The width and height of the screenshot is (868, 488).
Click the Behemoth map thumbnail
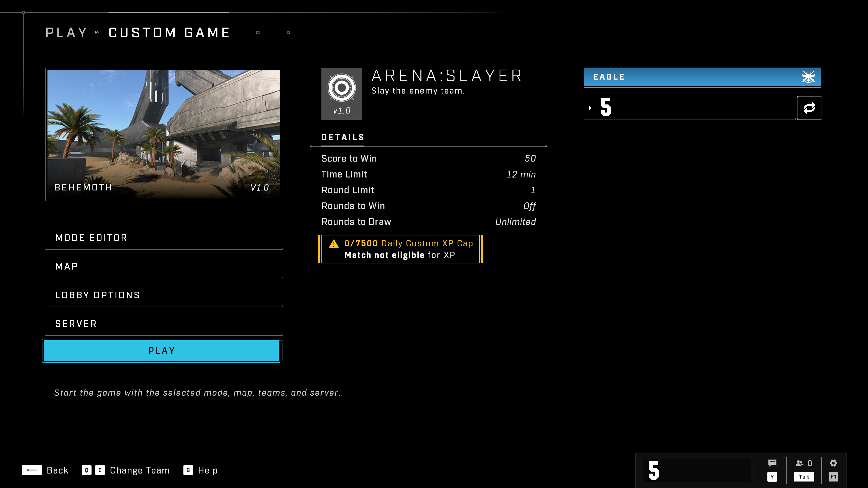(163, 134)
